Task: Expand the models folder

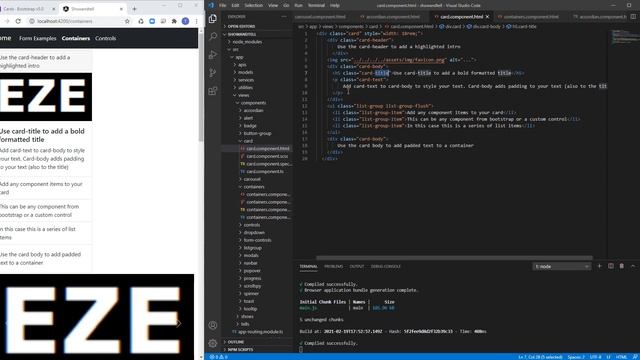Action: [x=245, y=72]
